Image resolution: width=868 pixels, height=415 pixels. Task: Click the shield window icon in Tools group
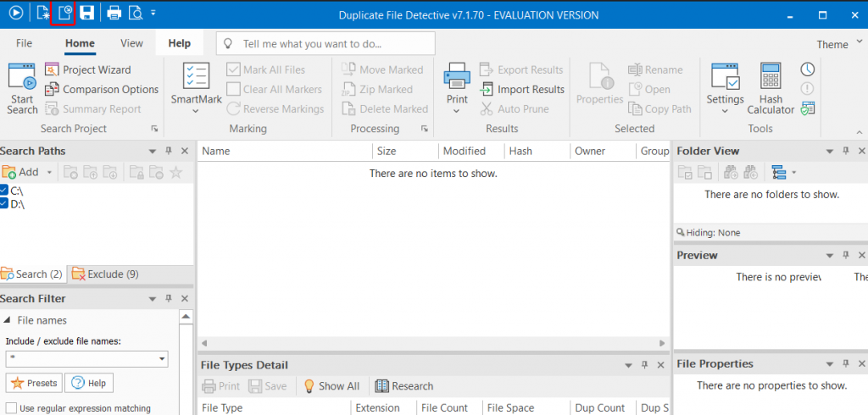click(x=808, y=108)
